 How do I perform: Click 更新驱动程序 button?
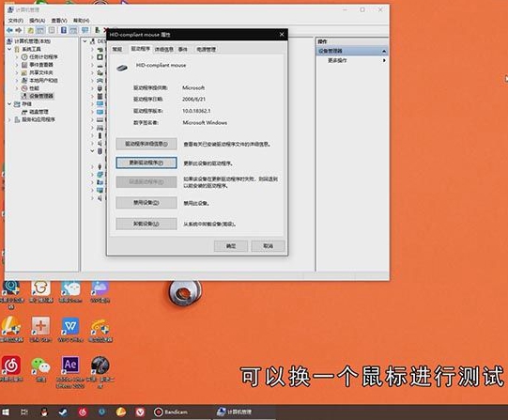pyautogui.click(x=146, y=163)
